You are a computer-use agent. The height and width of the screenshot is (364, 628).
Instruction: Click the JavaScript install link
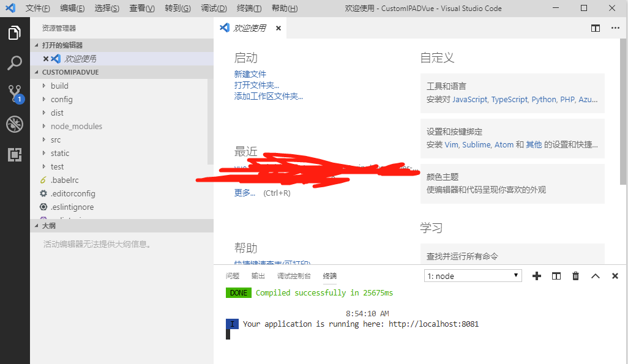point(470,99)
